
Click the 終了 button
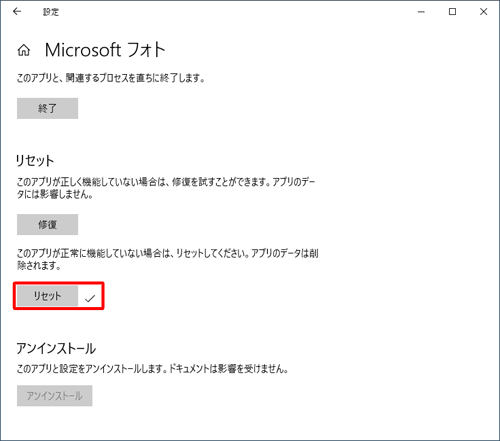tap(47, 108)
